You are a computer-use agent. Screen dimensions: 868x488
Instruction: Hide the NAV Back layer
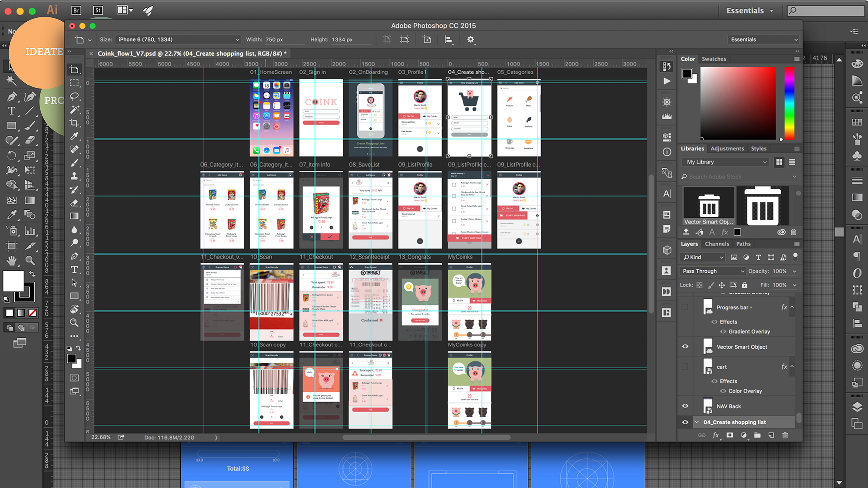[685, 406]
